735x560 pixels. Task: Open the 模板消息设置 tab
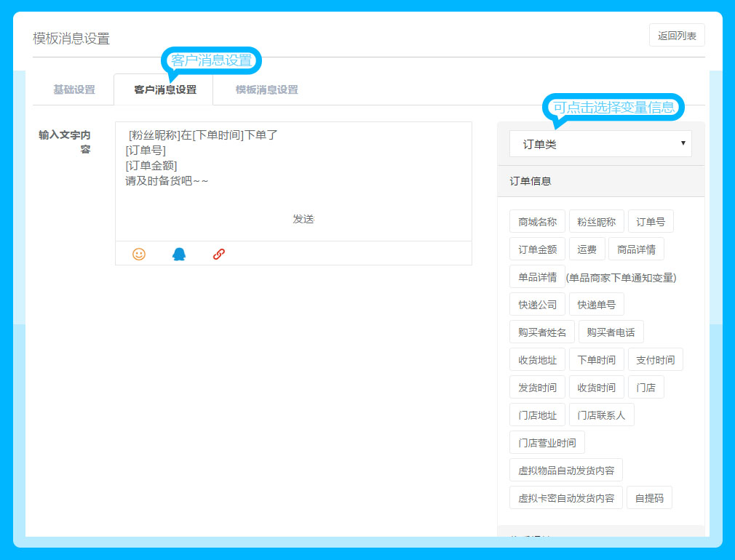click(x=266, y=90)
